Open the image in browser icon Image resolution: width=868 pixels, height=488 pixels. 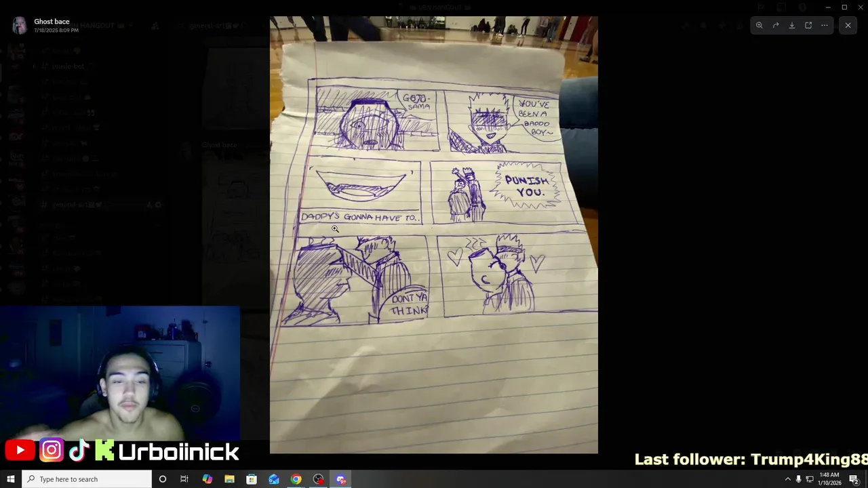click(808, 25)
